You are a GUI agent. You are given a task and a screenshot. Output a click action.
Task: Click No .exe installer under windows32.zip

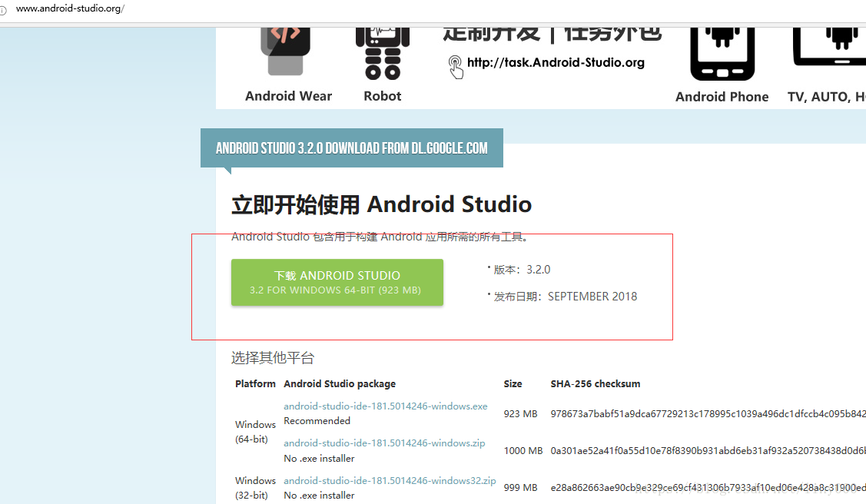point(319,496)
